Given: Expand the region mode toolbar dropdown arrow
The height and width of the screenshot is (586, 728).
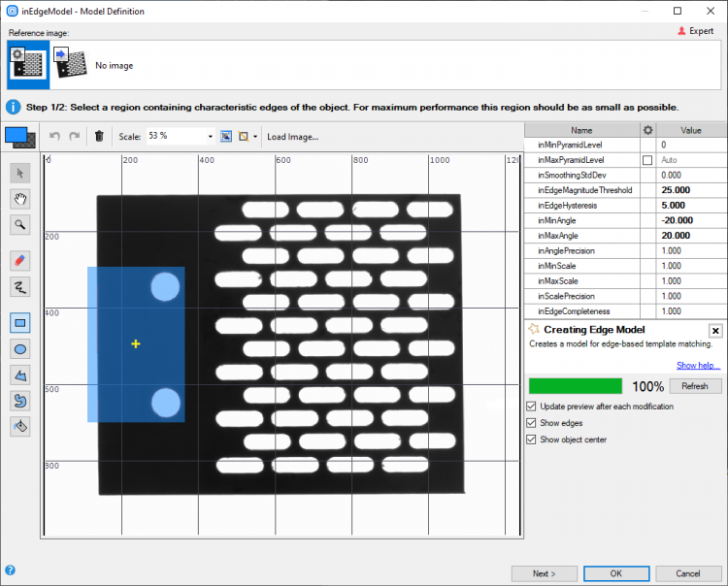Looking at the screenshot, I should [x=255, y=137].
